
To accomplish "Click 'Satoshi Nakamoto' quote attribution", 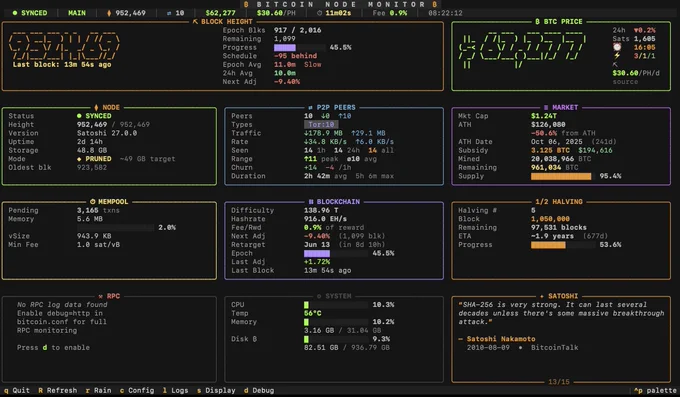I will [x=501, y=339].
